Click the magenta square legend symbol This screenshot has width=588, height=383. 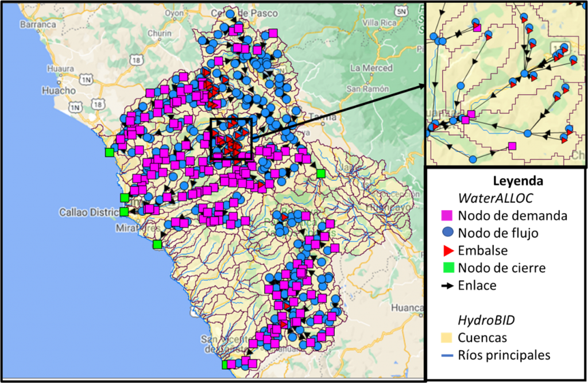[x=447, y=216]
